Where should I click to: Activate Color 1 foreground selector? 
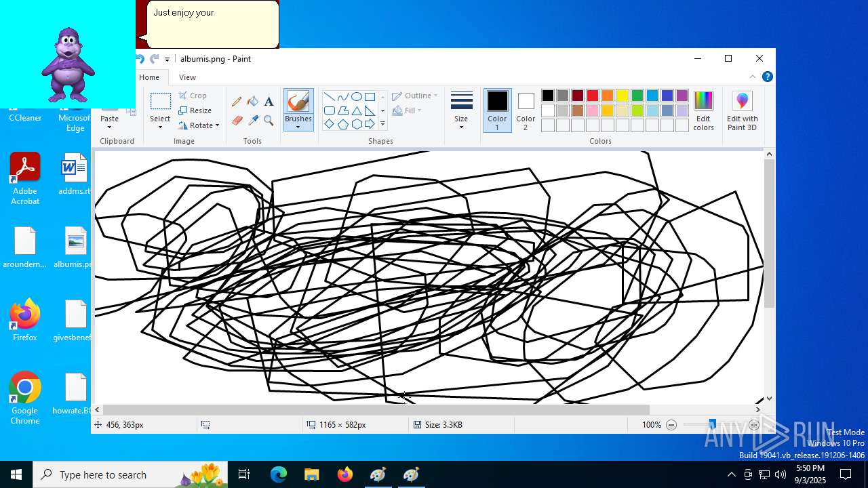497,110
